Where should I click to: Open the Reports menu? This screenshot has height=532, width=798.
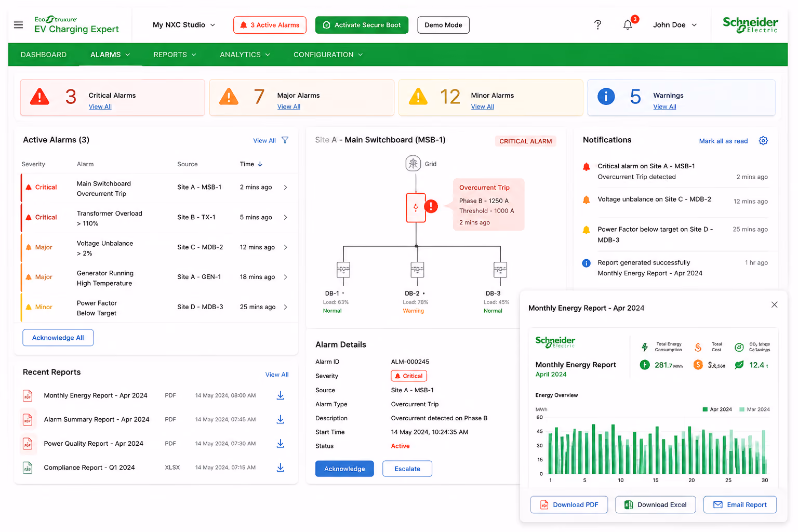(x=175, y=55)
